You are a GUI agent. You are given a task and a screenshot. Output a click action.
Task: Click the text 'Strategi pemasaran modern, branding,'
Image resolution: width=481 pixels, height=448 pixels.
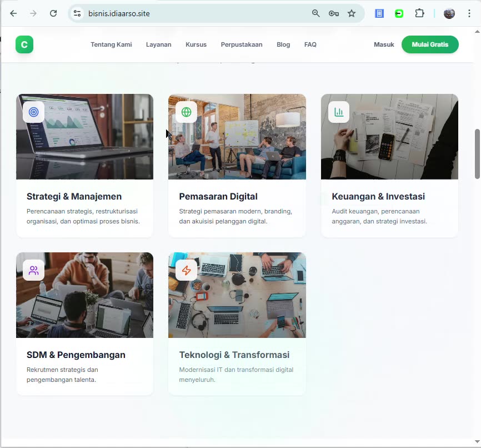[x=236, y=211]
